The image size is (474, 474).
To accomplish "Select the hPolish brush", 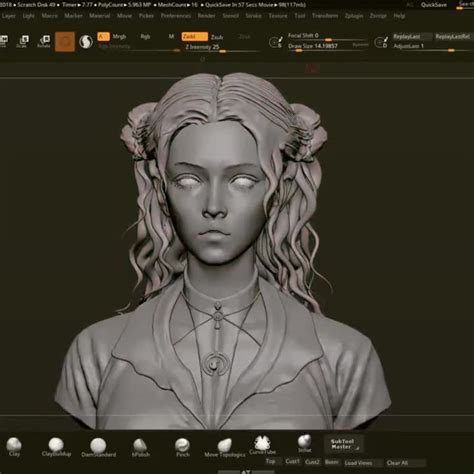I will click(140, 447).
